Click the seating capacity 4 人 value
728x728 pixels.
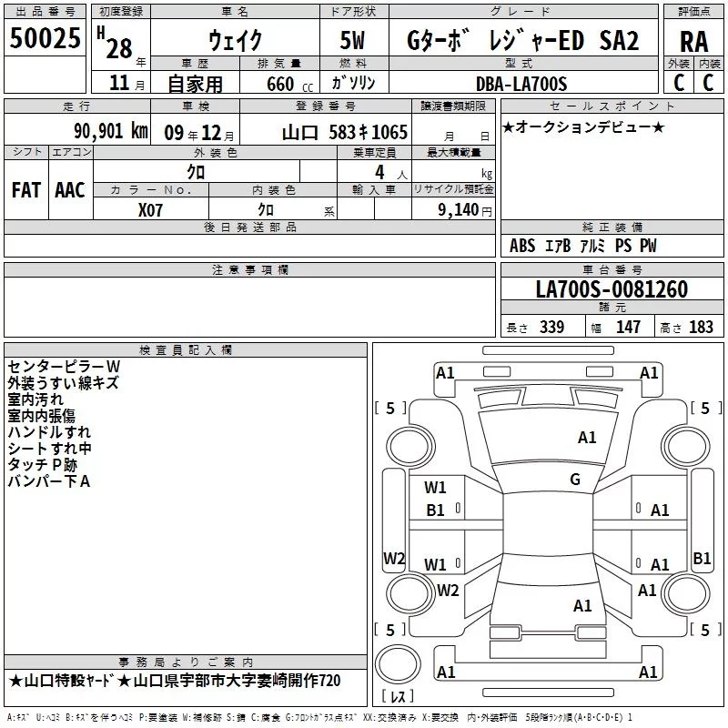[391, 173]
